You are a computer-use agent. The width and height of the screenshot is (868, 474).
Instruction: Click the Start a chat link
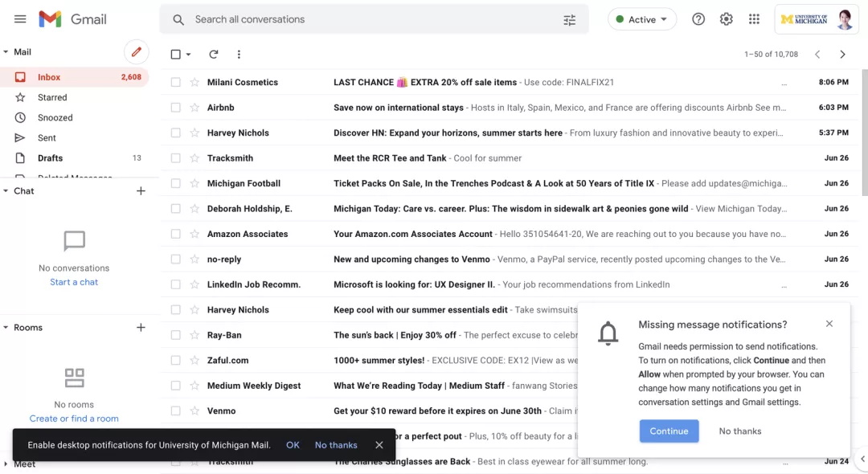tap(74, 282)
